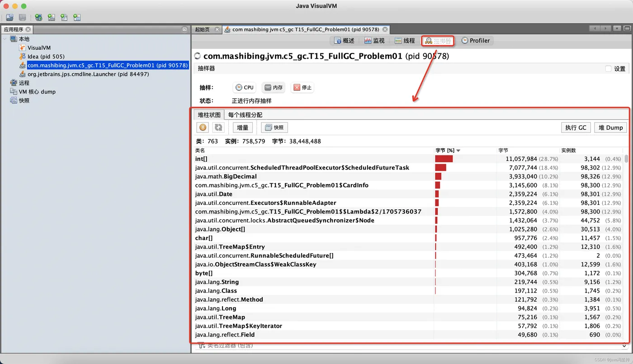633x364 pixels.
Task: Start CPU sampling
Action: (x=245, y=87)
